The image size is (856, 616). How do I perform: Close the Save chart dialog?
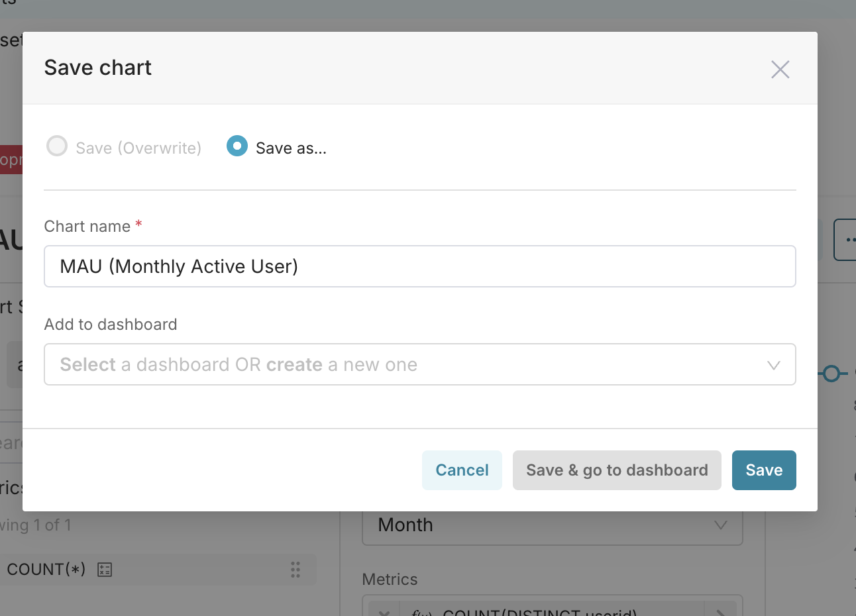pyautogui.click(x=780, y=70)
